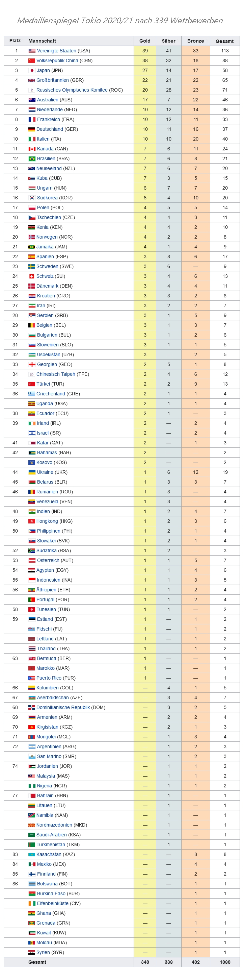
Task: Follow the Dominikanische Republik link
Action: [63, 707]
